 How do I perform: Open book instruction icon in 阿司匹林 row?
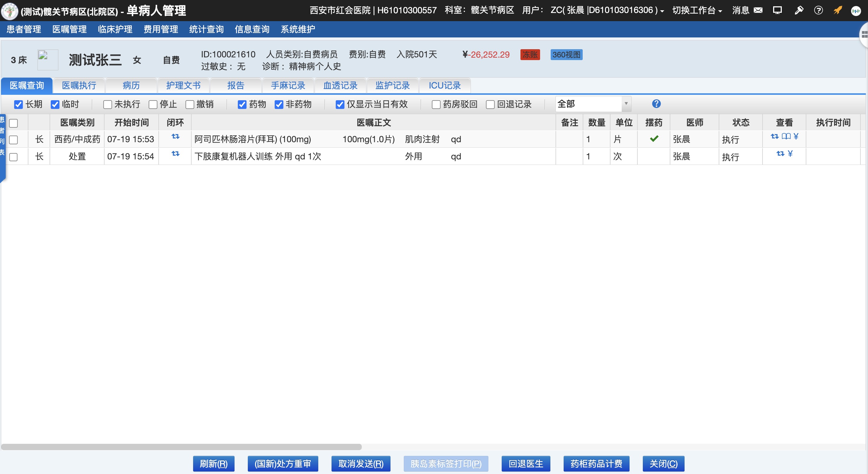[x=786, y=136]
